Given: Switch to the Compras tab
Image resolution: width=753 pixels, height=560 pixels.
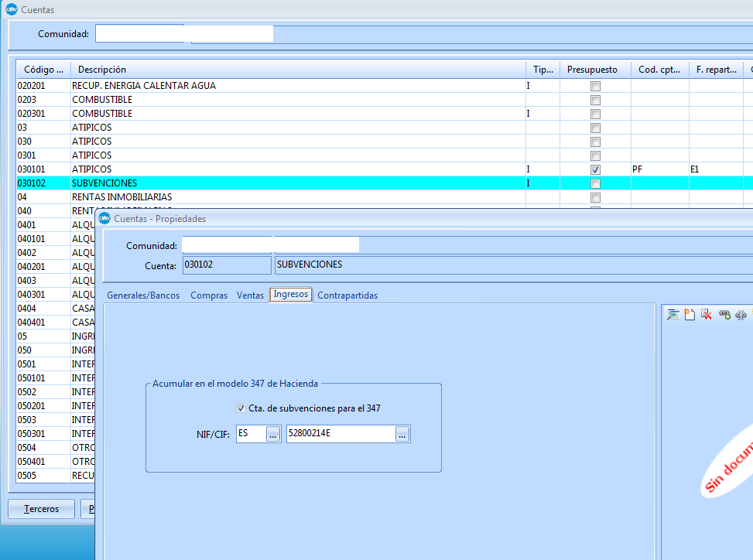Looking at the screenshot, I should (x=209, y=295).
